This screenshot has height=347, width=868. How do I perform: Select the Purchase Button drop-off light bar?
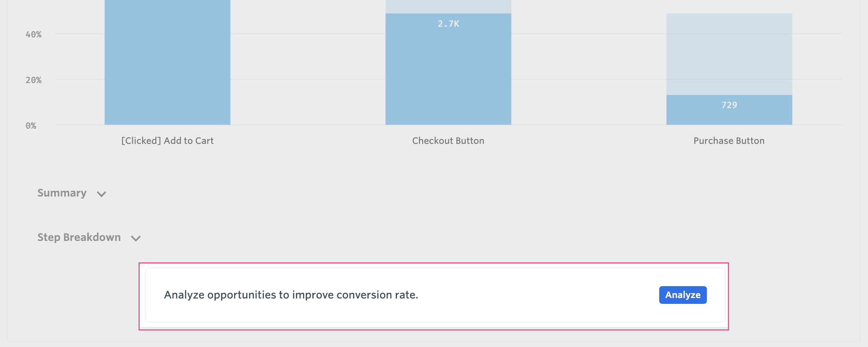[x=729, y=54]
